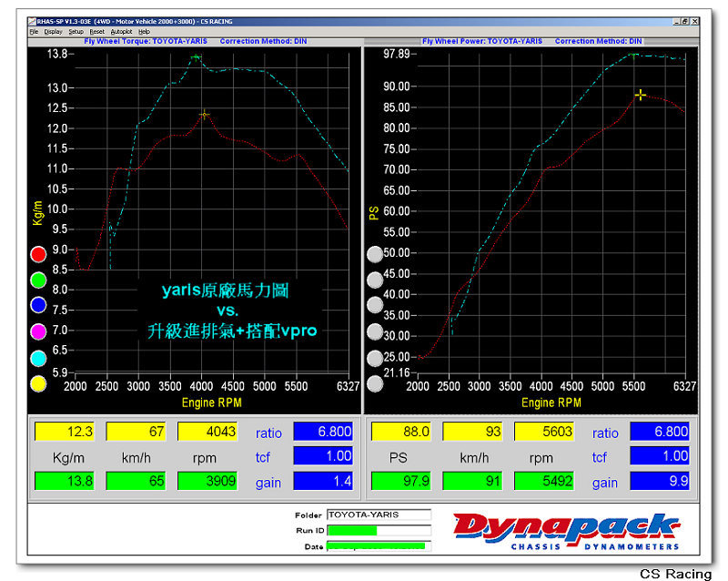
Task: Click the second grey circle on power chart
Action: pyautogui.click(x=375, y=280)
